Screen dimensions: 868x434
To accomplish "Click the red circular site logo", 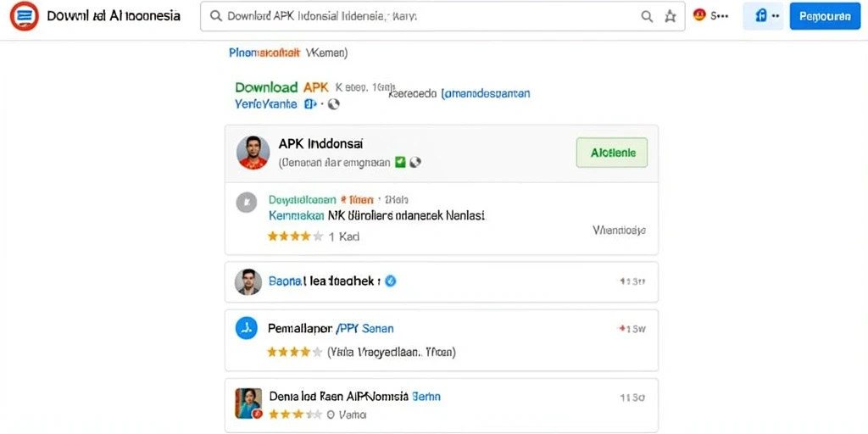I will click(x=25, y=16).
